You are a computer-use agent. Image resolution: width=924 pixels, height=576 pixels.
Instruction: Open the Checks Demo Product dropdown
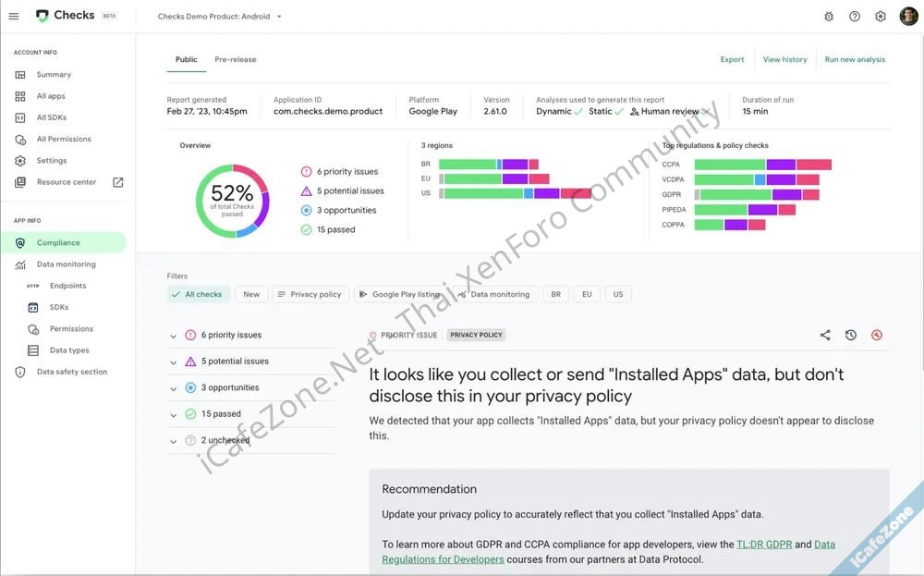pos(220,17)
